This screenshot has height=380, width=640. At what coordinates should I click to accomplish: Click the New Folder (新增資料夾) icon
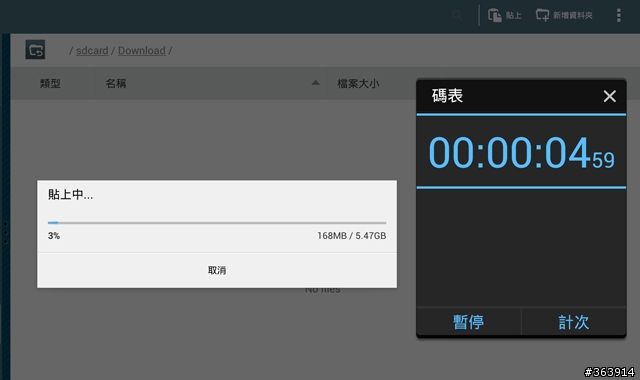[x=542, y=15]
